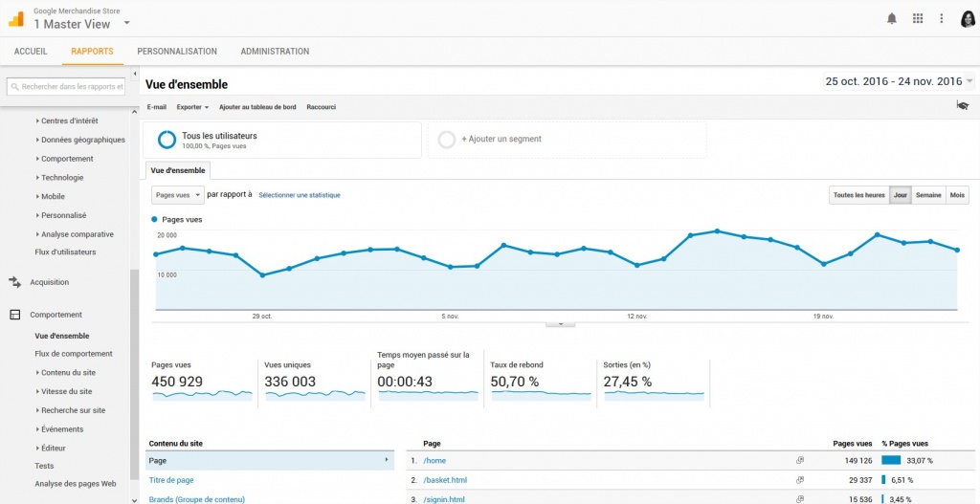Select Brands (Groupe de contenu) dimension

[197, 499]
